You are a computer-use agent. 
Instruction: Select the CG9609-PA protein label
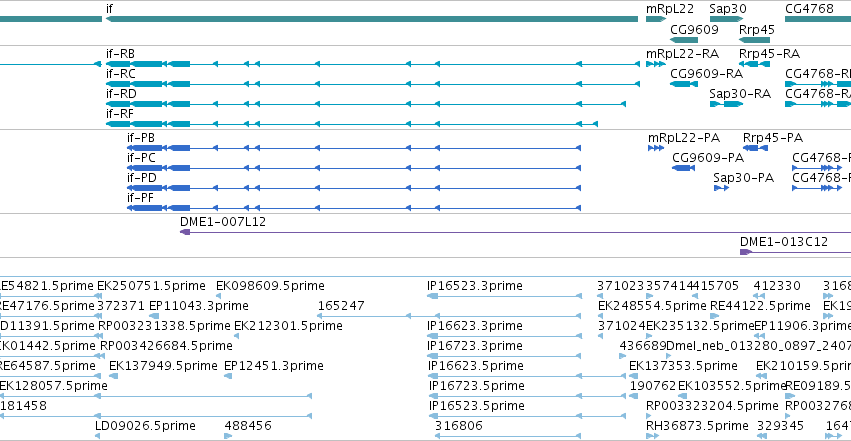708,158
